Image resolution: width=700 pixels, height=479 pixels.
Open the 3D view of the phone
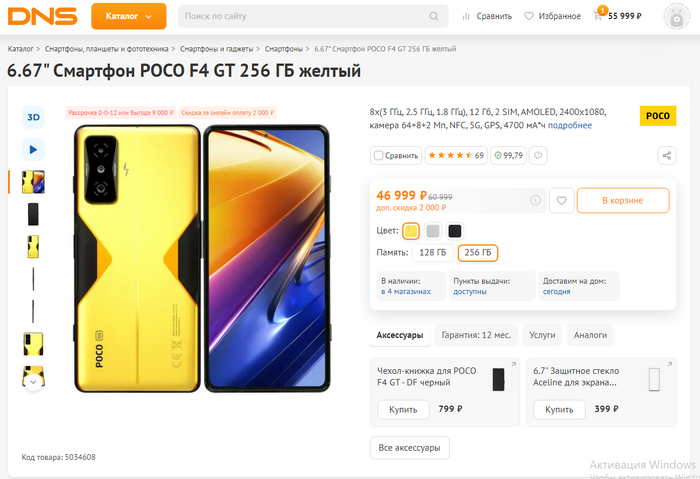33,117
